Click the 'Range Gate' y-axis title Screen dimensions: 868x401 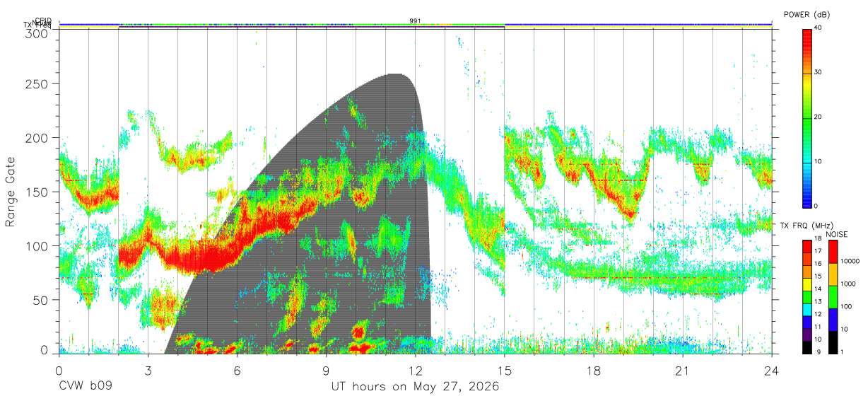click(11, 192)
